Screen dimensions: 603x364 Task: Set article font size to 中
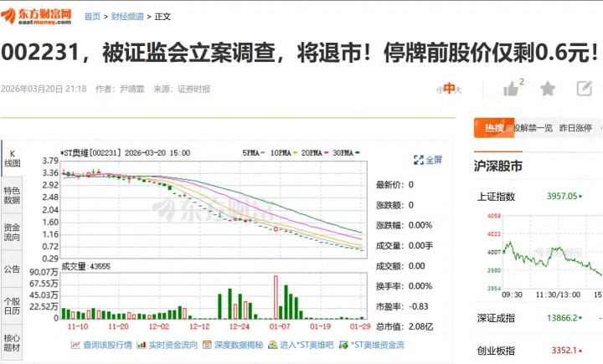449,89
